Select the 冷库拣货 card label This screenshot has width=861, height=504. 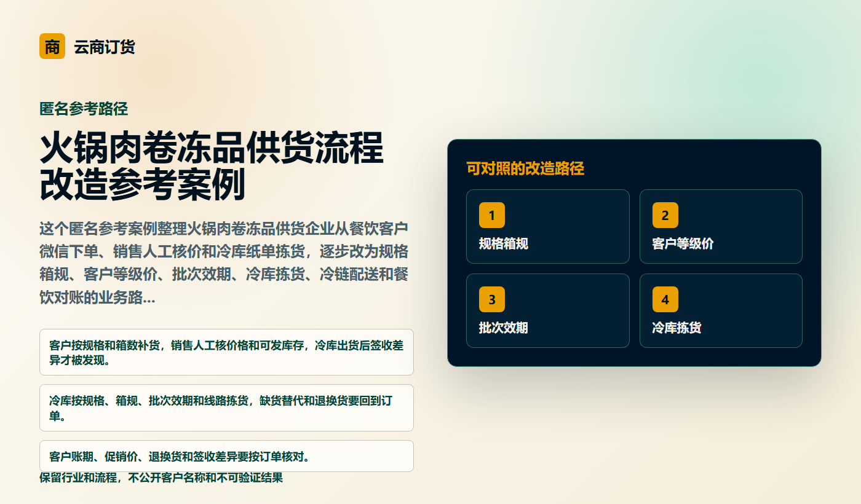[677, 328]
